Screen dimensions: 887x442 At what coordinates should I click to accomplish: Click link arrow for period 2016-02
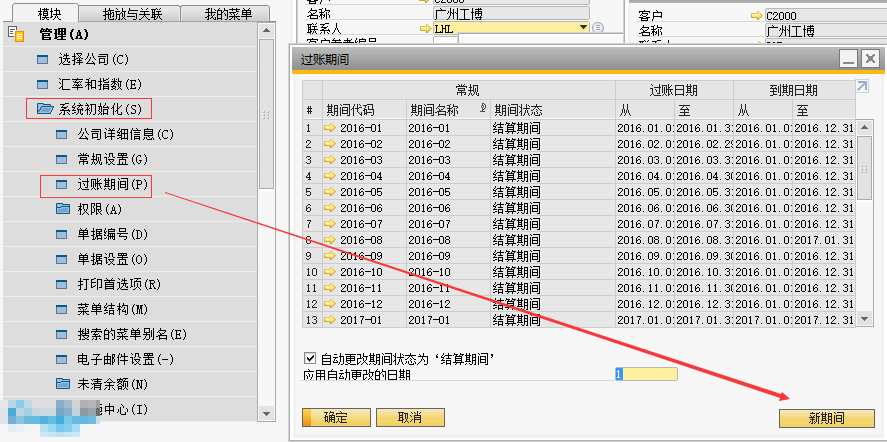click(330, 144)
